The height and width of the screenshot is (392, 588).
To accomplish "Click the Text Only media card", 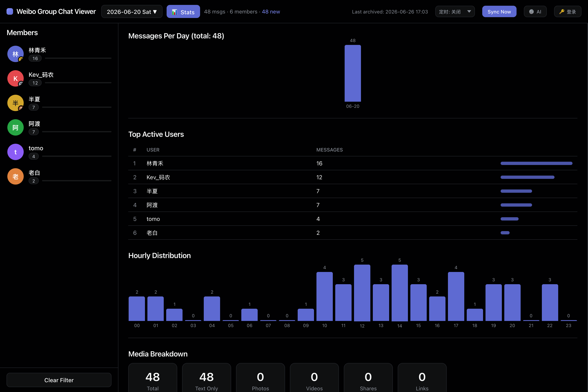I will pos(206,378).
